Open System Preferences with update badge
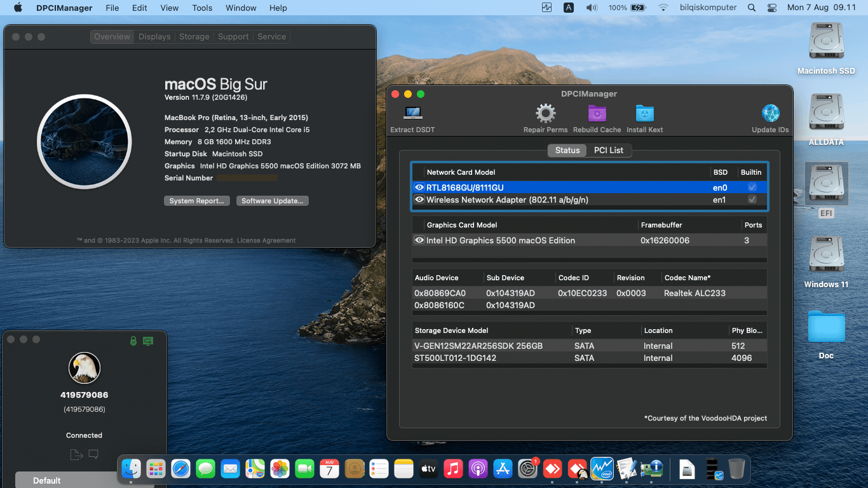The image size is (868, 488). 528,469
